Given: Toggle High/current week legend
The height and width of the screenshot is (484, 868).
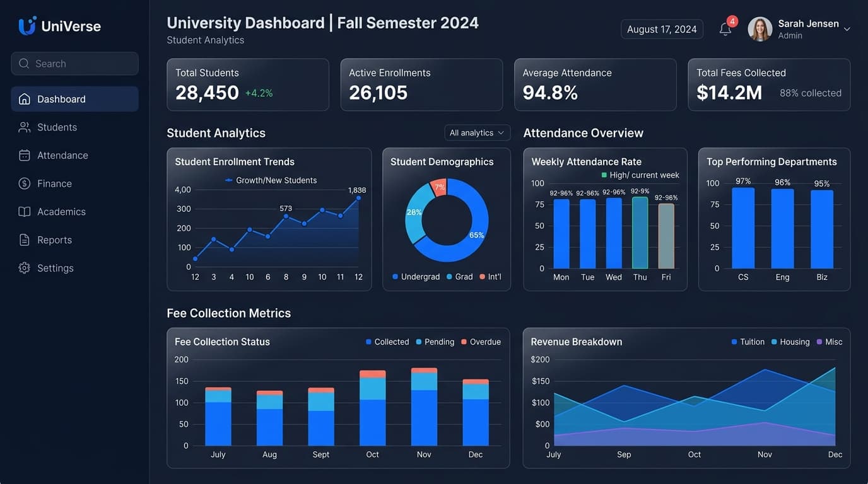Looking at the screenshot, I should point(640,175).
